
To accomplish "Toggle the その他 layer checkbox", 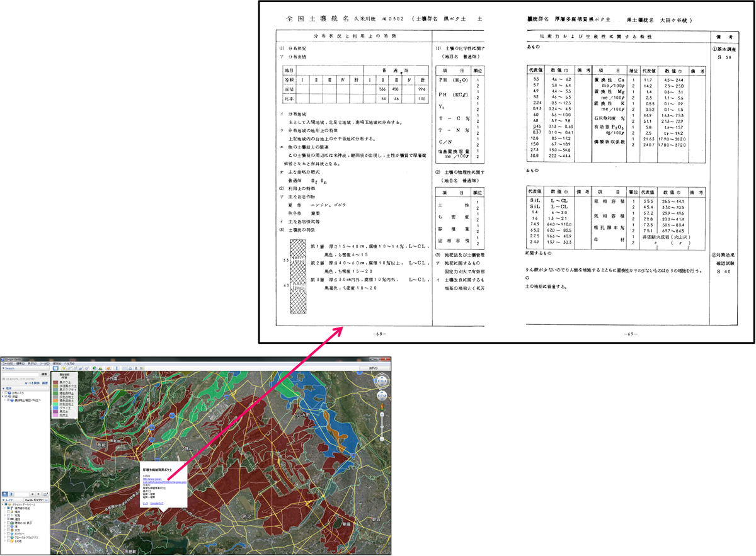I will [8, 541].
